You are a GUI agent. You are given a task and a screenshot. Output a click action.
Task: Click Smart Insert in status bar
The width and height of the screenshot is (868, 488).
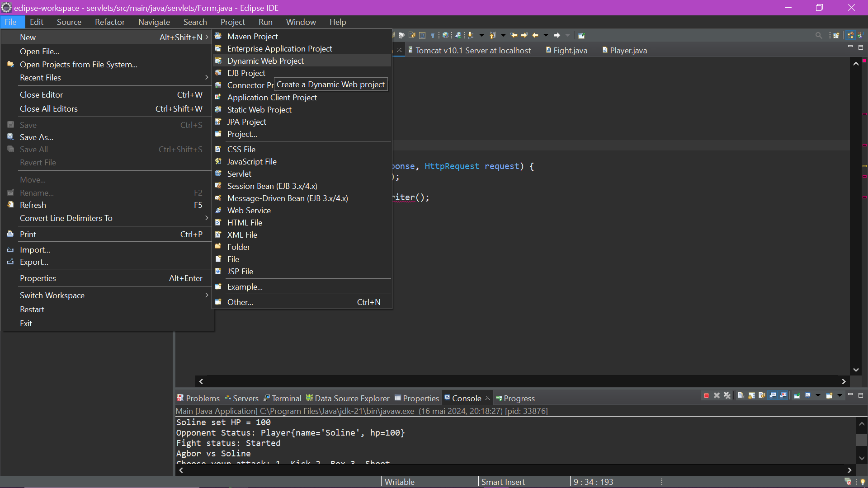pyautogui.click(x=503, y=482)
